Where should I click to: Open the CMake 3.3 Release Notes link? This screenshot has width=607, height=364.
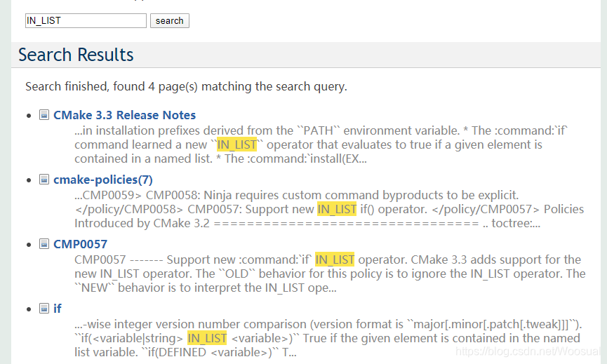click(x=124, y=115)
